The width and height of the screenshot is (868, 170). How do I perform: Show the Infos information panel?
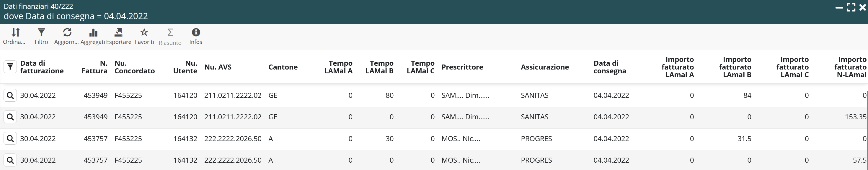[196, 33]
